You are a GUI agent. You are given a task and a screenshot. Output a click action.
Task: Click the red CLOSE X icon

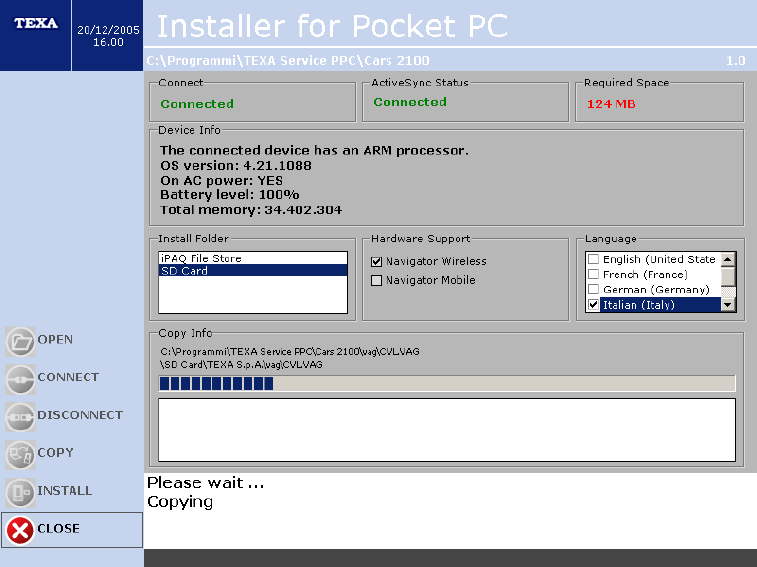(20, 530)
